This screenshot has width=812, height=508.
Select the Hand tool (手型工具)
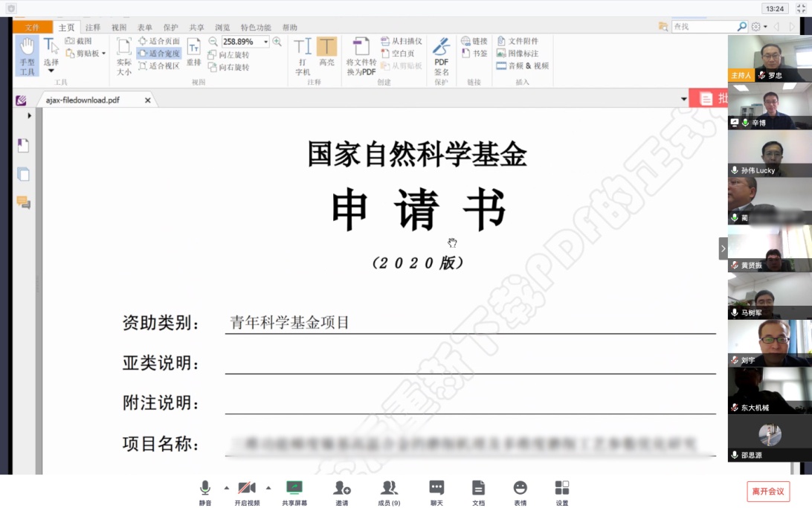pyautogui.click(x=27, y=56)
